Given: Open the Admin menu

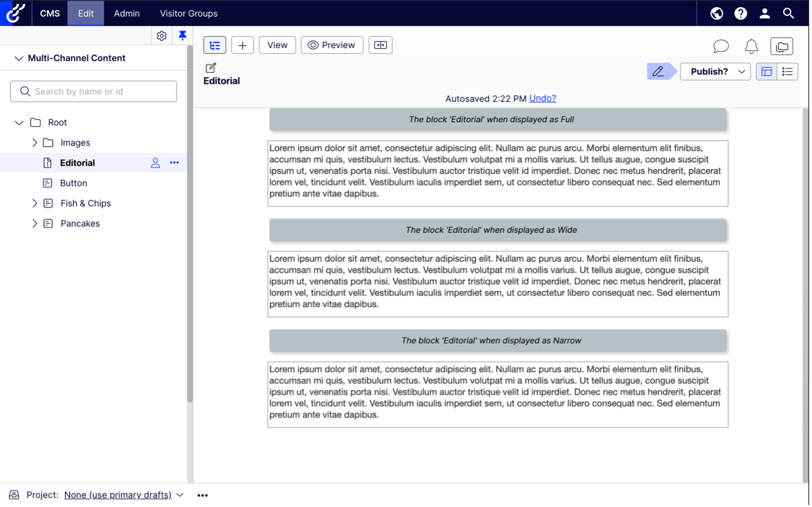Looking at the screenshot, I should [x=127, y=13].
